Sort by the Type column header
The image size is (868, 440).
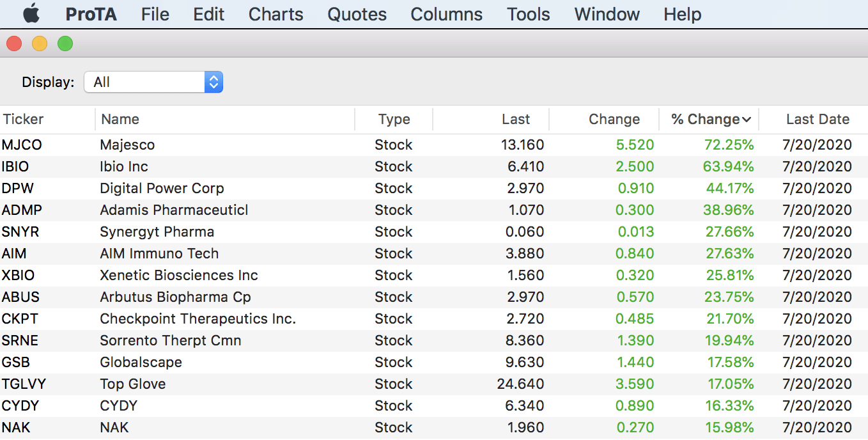click(x=394, y=119)
